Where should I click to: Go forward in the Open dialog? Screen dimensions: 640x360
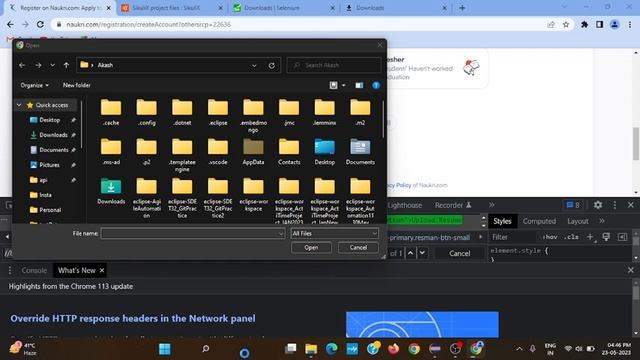pos(38,65)
